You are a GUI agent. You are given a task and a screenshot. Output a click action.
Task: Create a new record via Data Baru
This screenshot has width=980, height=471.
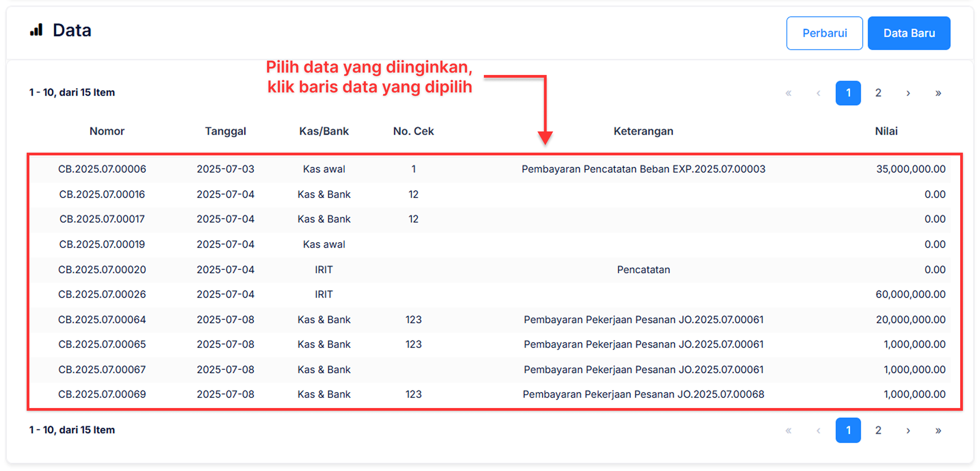[909, 33]
